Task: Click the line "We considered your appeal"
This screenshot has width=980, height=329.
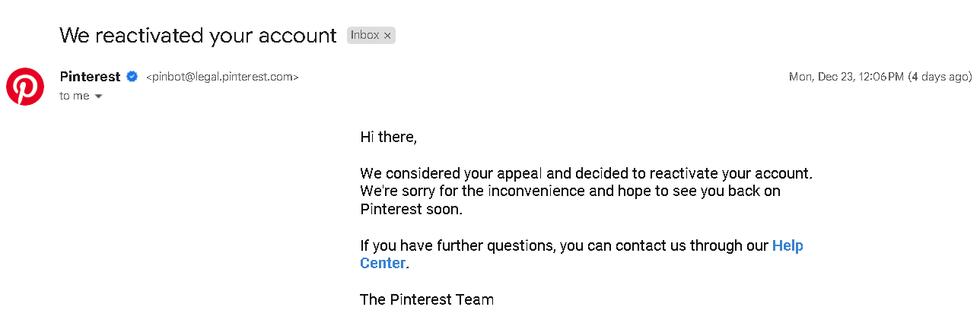Action: [x=587, y=173]
